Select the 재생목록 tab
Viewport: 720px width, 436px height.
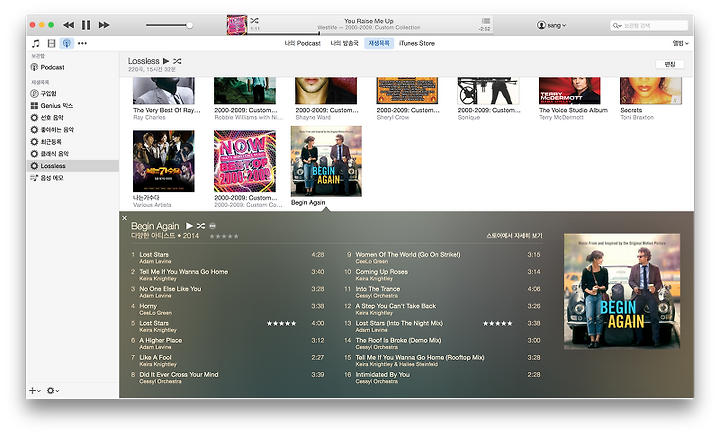379,43
